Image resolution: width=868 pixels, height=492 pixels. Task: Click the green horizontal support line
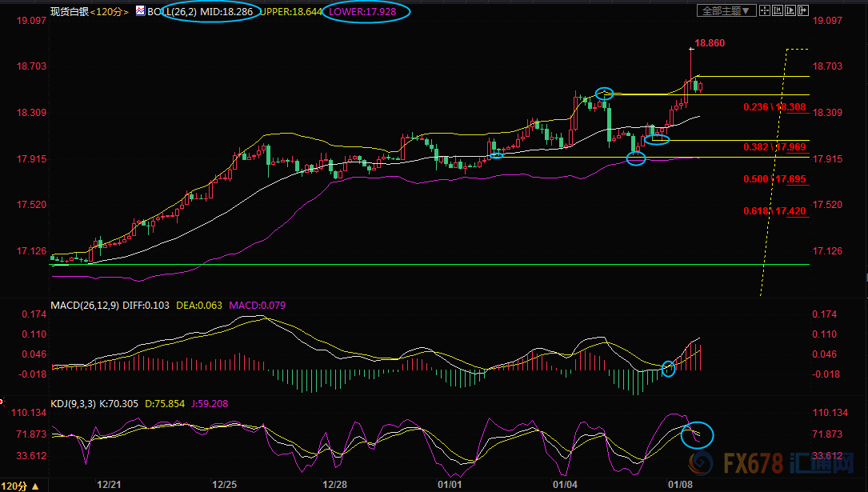point(400,264)
